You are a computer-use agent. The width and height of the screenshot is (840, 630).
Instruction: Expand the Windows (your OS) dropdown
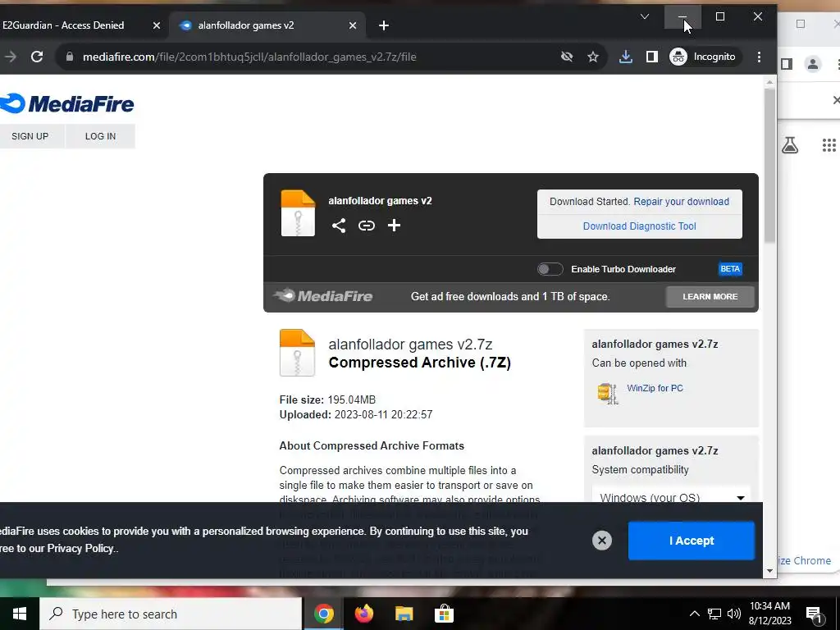click(671, 497)
